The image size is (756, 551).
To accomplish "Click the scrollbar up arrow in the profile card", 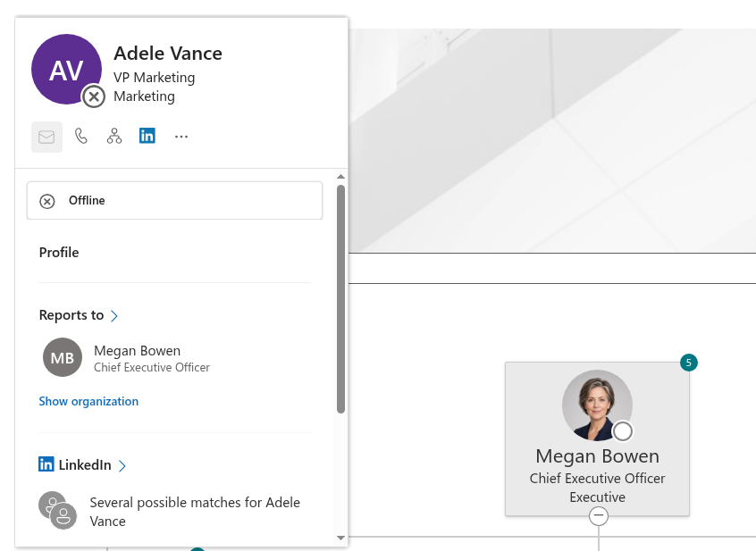I will pyautogui.click(x=340, y=177).
